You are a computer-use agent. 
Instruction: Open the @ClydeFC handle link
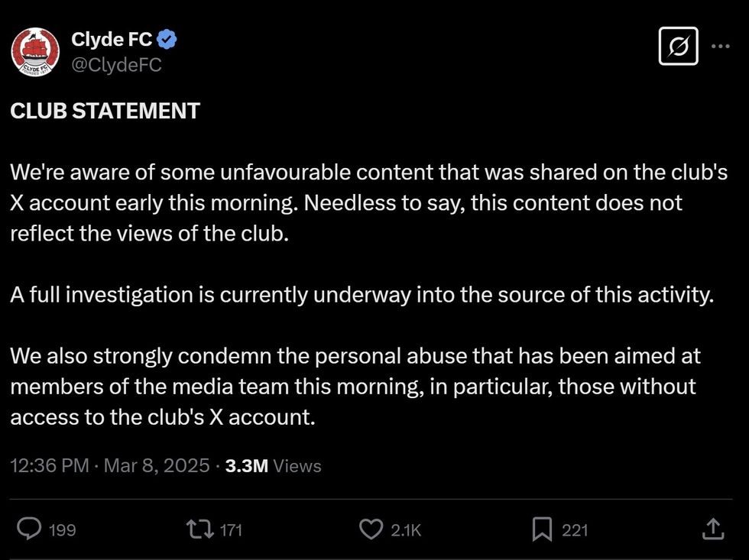pyautogui.click(x=116, y=65)
